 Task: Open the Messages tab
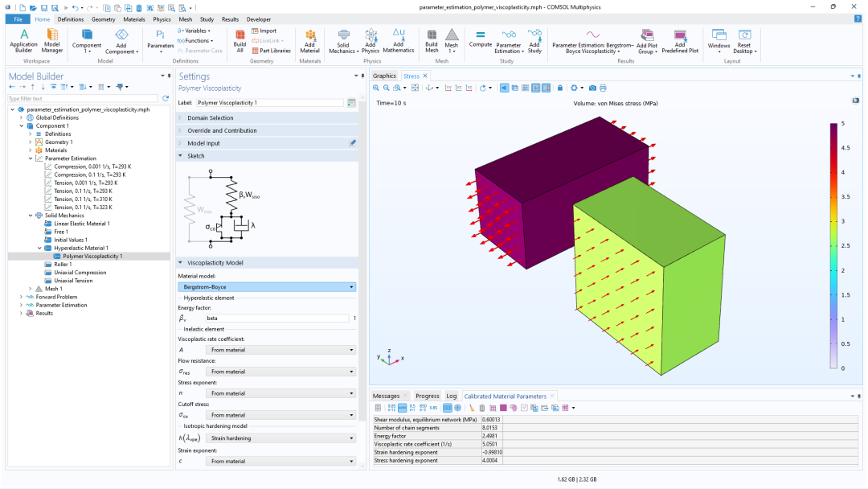pos(386,396)
